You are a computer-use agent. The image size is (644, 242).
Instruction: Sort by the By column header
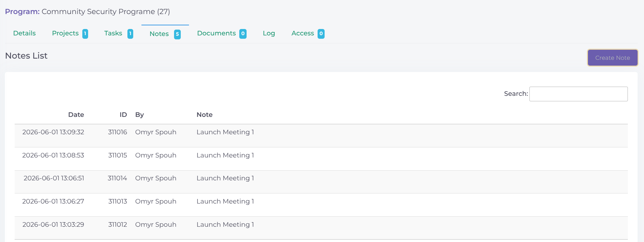coord(140,115)
